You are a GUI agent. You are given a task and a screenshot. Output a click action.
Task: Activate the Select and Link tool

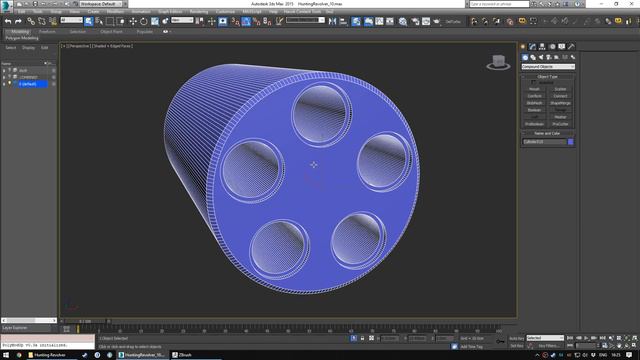(x=31, y=21)
